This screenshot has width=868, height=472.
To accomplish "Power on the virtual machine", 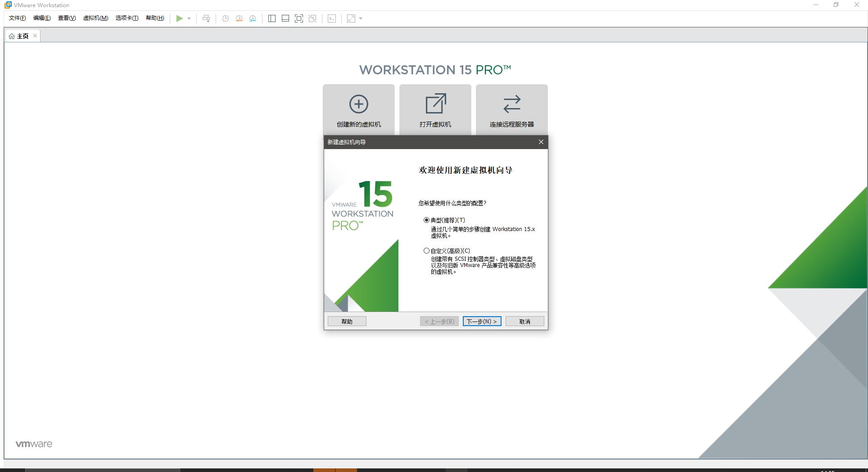I will (179, 18).
